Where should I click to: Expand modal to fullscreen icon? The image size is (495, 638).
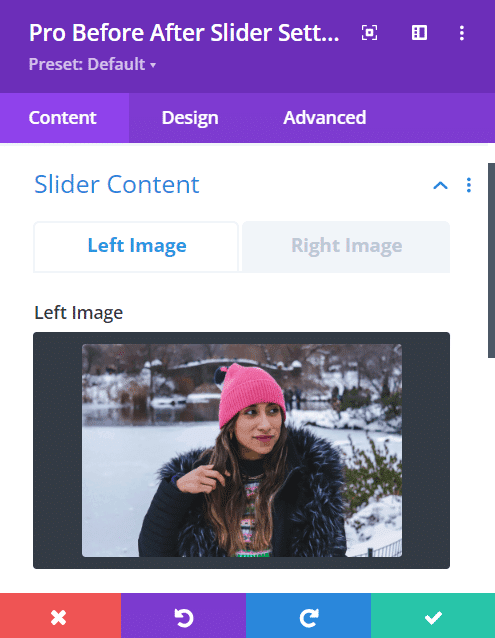coord(369,33)
